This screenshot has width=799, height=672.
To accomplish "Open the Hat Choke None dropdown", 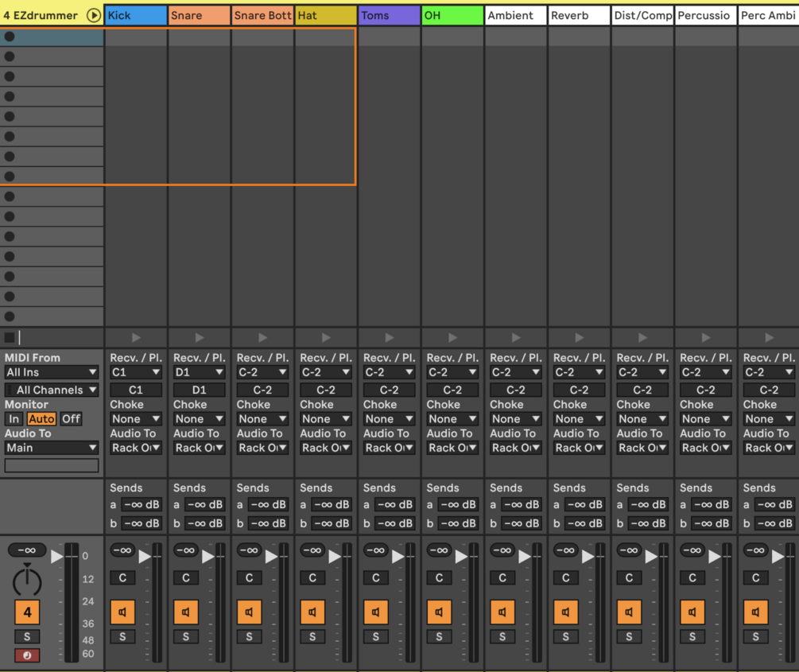I will pyautogui.click(x=326, y=419).
